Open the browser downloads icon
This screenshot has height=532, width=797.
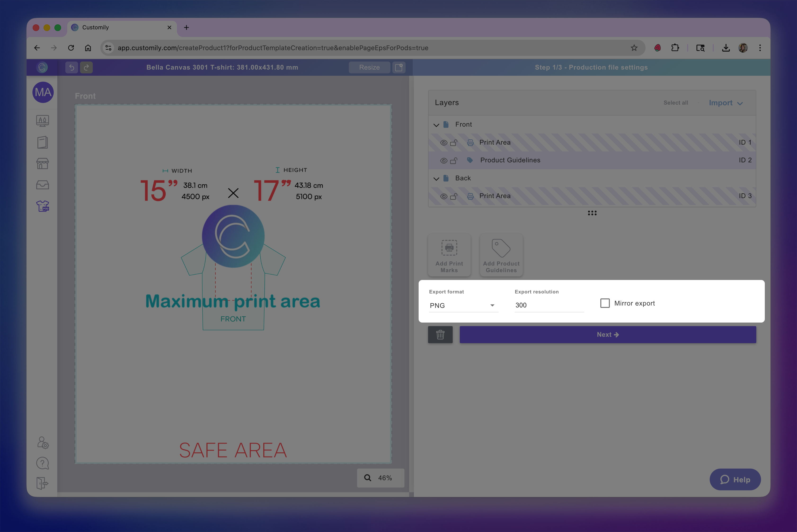(x=726, y=48)
